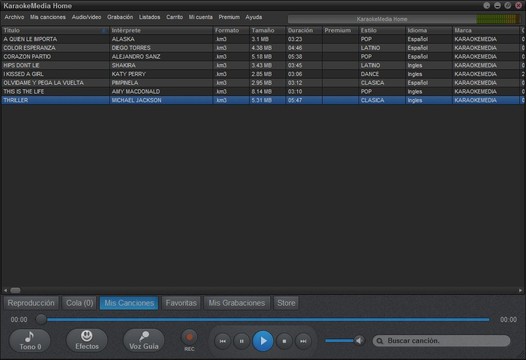Open the Efectos smiley button
The width and height of the screenshot is (526, 360).
[x=87, y=341]
